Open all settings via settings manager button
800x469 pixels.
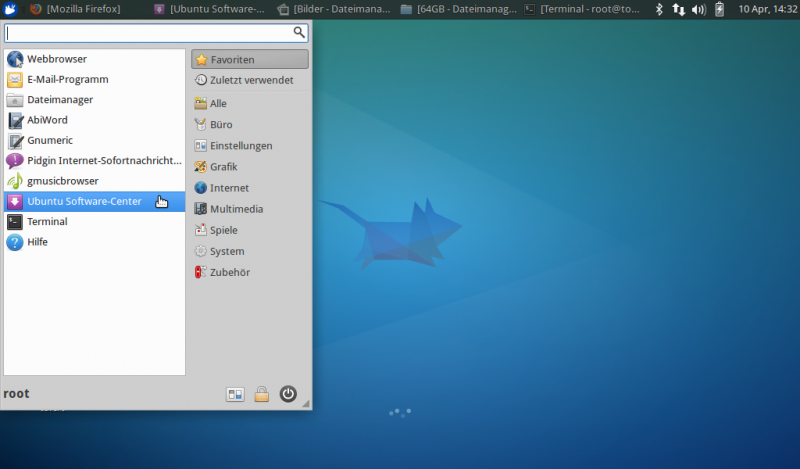click(235, 394)
